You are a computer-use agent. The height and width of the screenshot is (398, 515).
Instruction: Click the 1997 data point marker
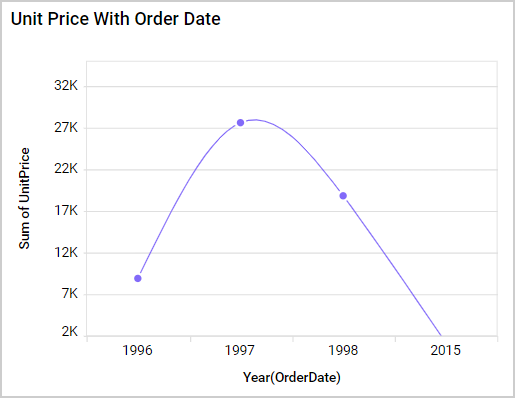coord(240,123)
